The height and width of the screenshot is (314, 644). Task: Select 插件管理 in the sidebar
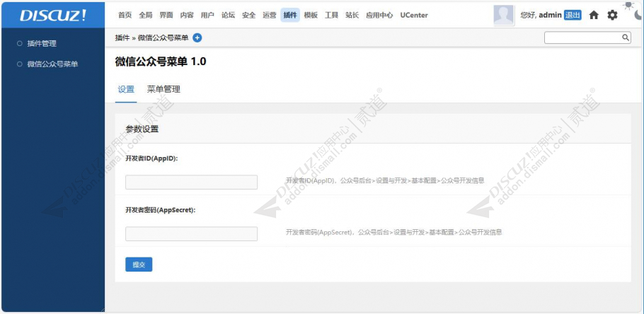[x=42, y=44]
